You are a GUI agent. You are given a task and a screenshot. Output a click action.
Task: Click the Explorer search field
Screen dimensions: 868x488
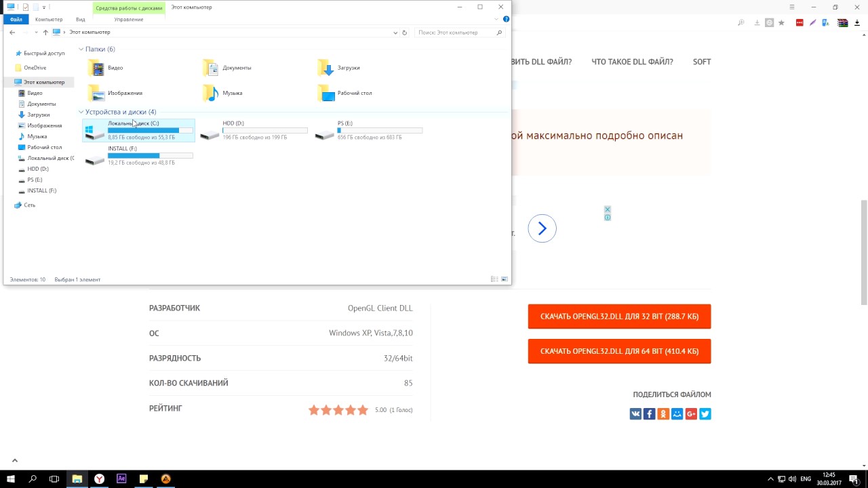pos(458,33)
